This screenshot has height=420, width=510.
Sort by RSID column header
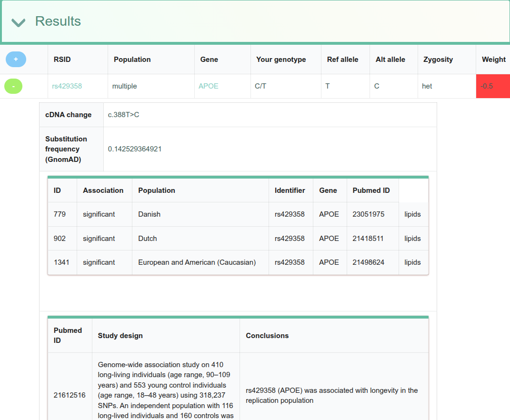[x=62, y=60]
